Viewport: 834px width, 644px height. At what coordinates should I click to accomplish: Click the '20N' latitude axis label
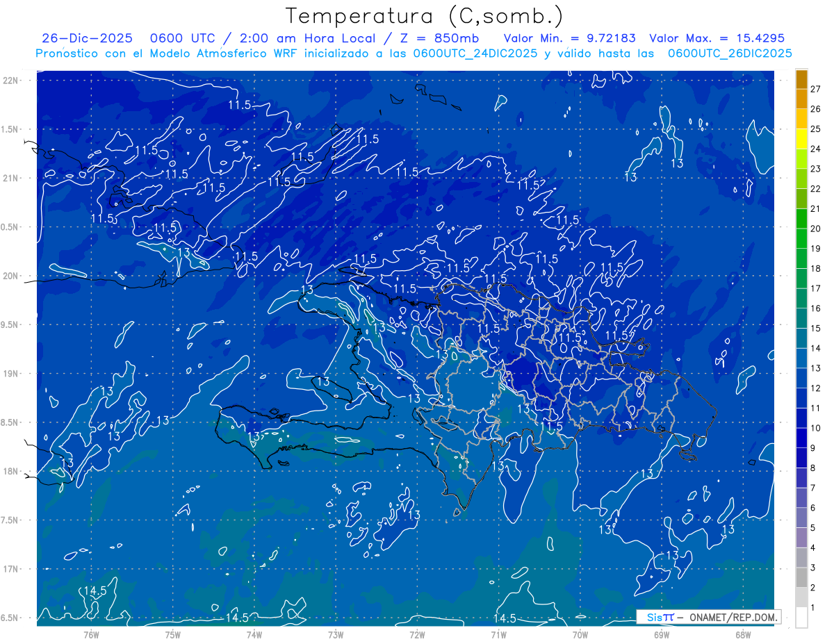[x=11, y=276]
